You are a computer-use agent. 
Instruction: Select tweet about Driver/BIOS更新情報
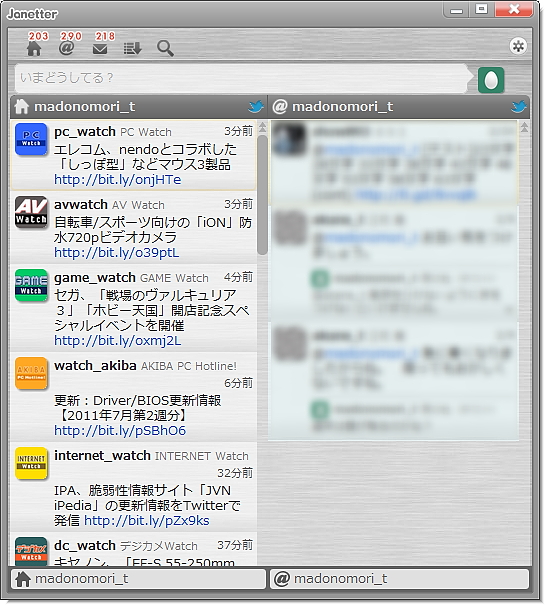tap(137, 408)
